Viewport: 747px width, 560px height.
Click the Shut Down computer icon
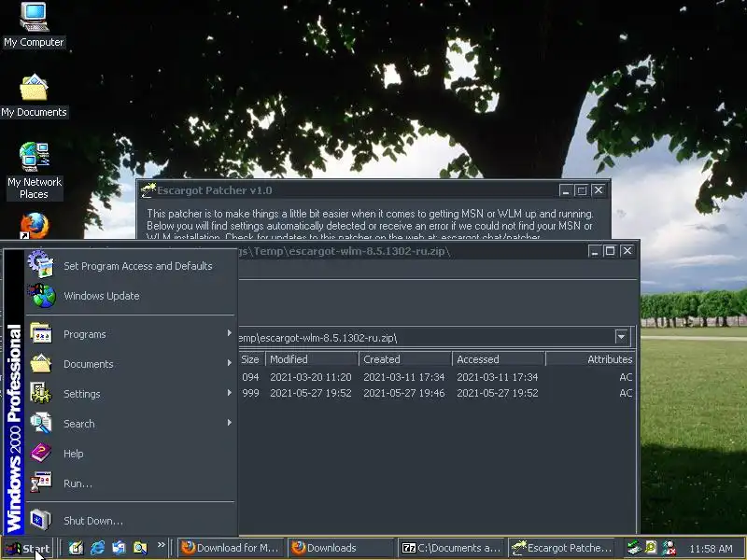41,520
